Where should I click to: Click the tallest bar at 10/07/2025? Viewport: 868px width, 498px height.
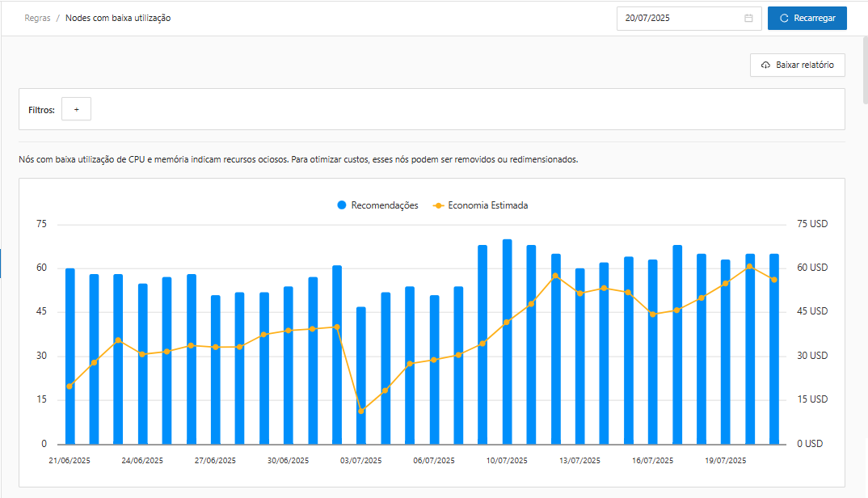click(x=507, y=341)
